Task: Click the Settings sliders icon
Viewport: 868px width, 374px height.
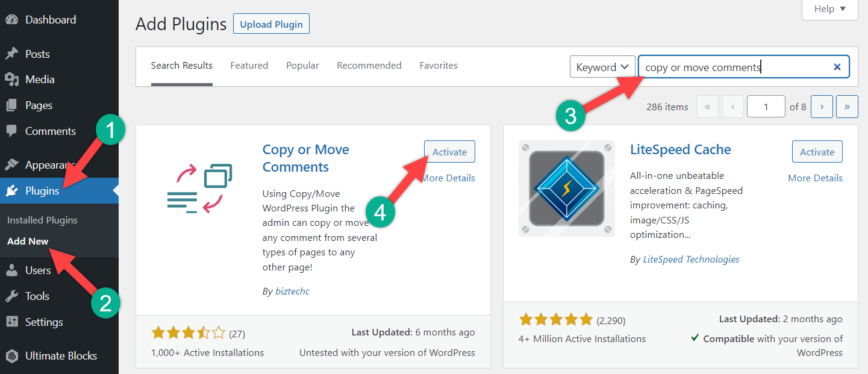Action: [x=11, y=322]
